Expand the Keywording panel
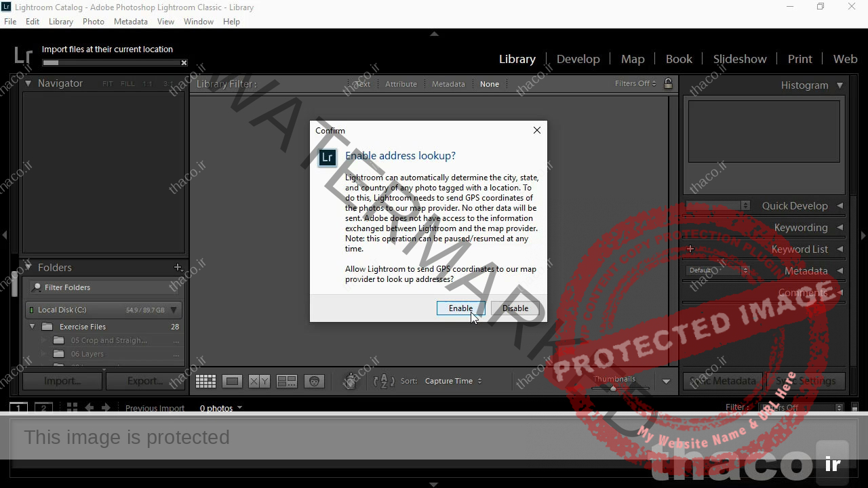868x488 pixels. click(840, 228)
